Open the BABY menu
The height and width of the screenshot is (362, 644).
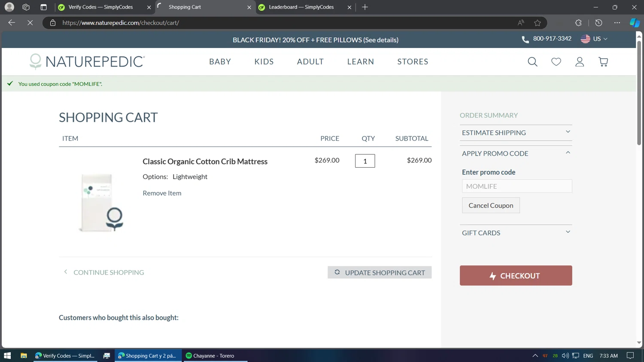click(220, 61)
